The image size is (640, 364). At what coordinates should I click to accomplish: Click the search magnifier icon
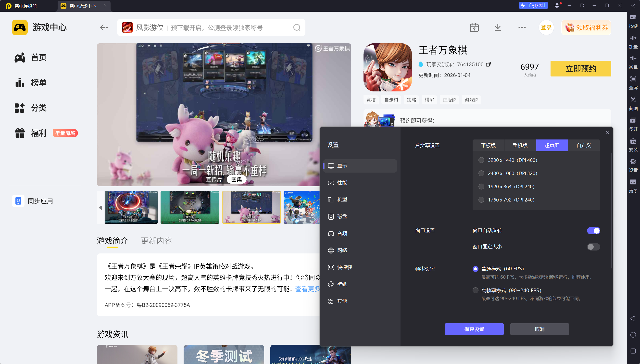point(297,27)
